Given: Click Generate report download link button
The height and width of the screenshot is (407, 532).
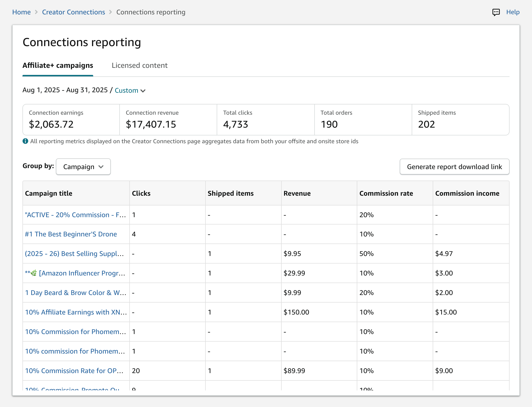Looking at the screenshot, I should coord(454,167).
